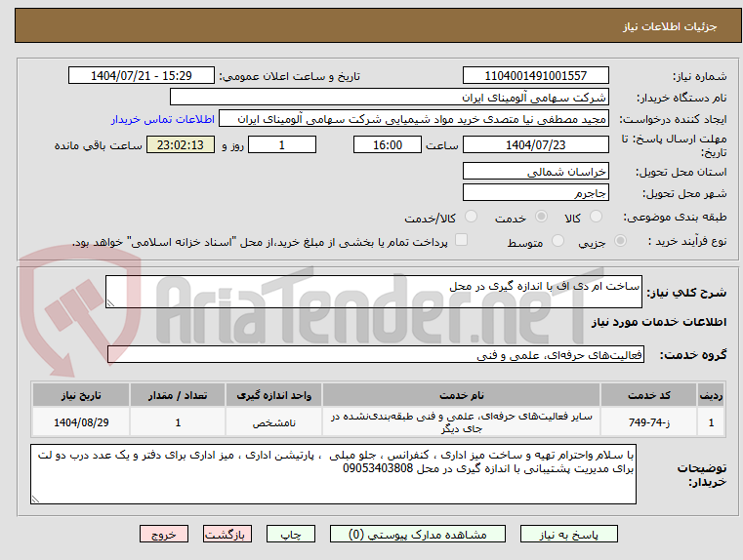Click the service name cell سایر فعالیت‌های حرفه‌ای

[x=461, y=422]
